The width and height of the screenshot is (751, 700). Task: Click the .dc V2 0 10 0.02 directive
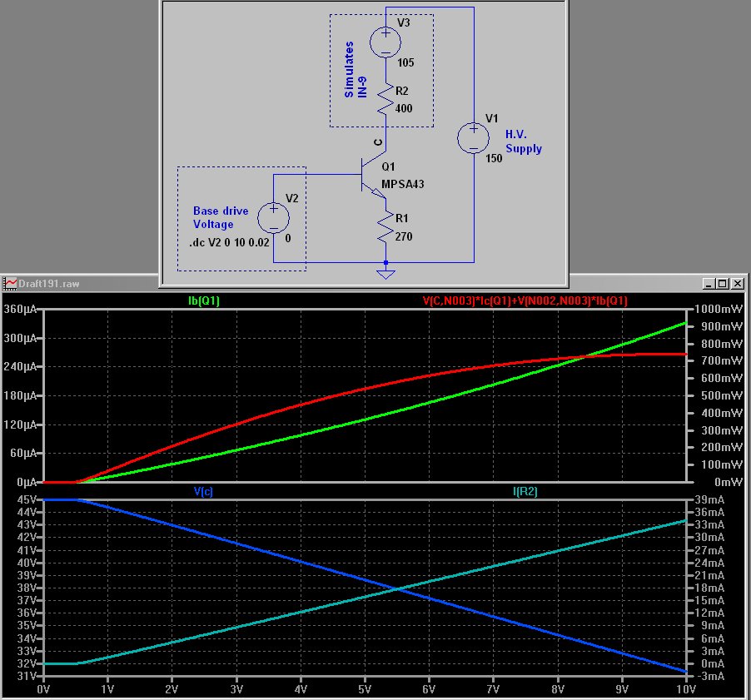[x=230, y=243]
